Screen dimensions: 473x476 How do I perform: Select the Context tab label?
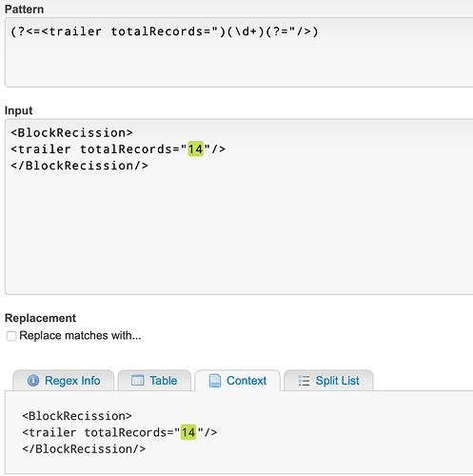click(246, 381)
